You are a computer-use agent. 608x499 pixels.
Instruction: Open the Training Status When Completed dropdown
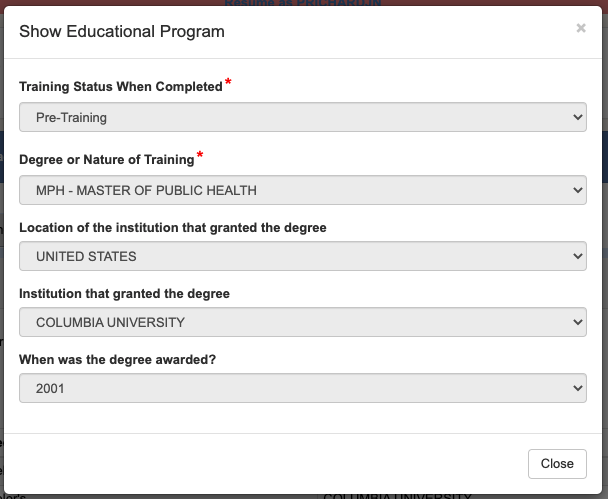click(302, 117)
